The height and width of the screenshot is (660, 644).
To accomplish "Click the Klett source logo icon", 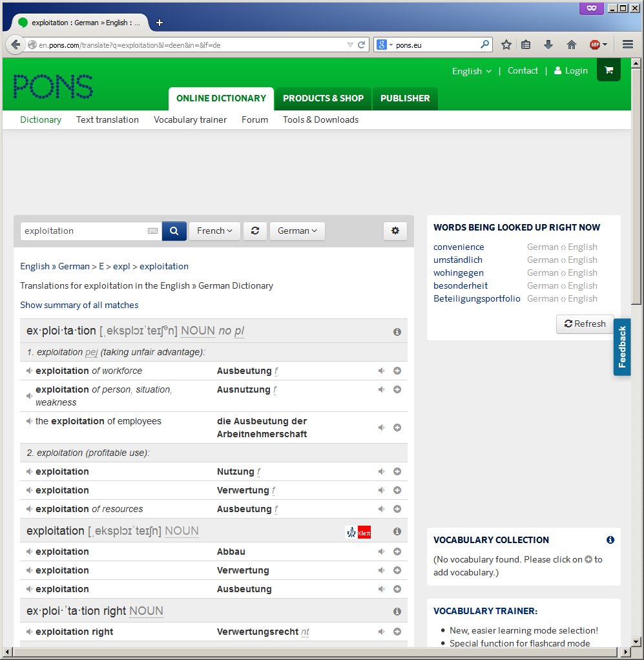I will (364, 533).
